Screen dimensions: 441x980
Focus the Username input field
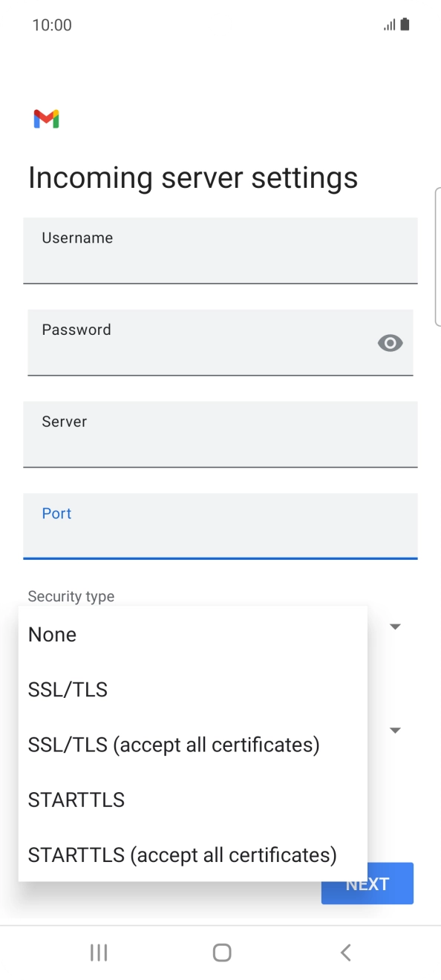pos(220,251)
